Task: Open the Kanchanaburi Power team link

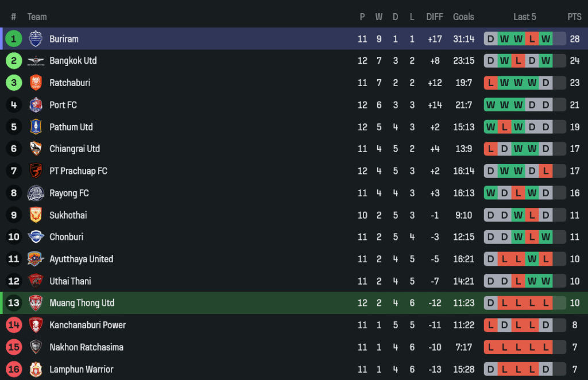Action: click(87, 325)
